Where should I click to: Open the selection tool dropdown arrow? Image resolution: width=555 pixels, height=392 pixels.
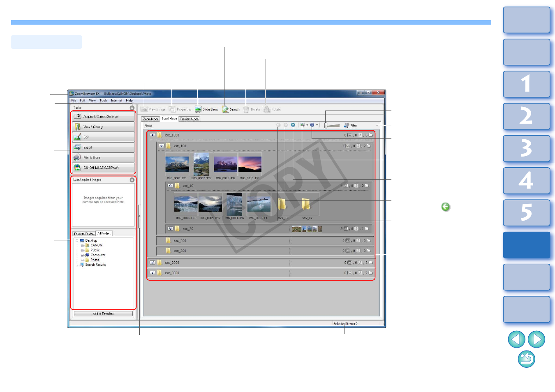coord(307,125)
